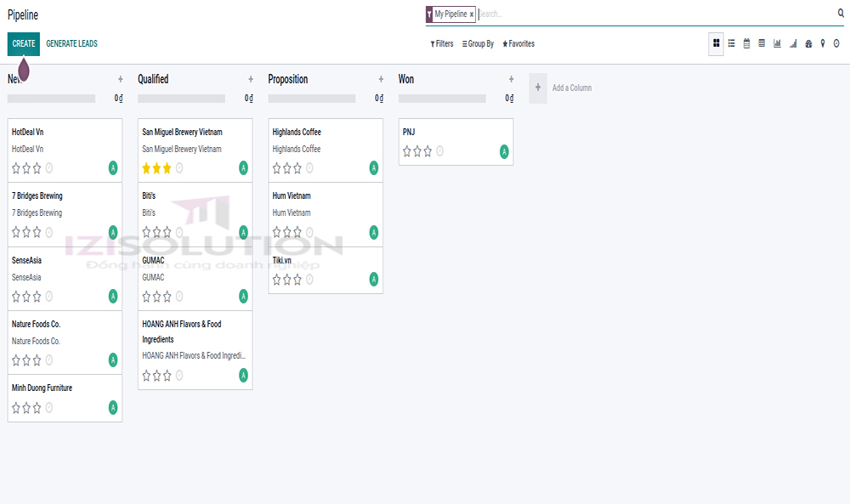The height and width of the screenshot is (504, 850).
Task: Open the Dashboard view
Action: coord(806,43)
